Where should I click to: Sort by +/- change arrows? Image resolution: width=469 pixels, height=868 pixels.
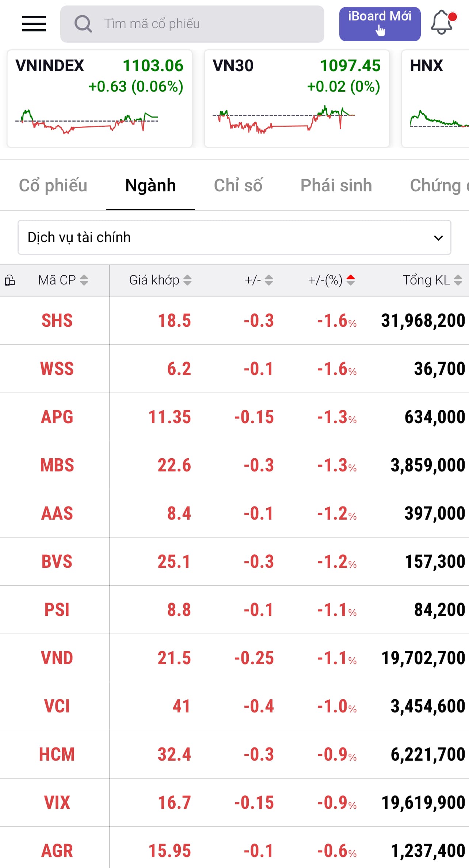click(269, 280)
